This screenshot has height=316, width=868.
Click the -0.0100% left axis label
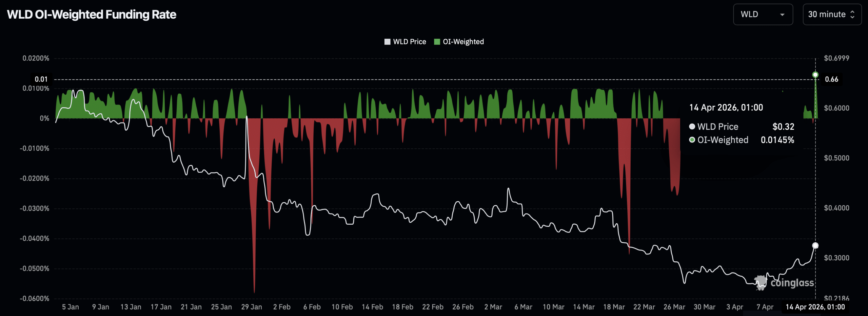(35, 149)
